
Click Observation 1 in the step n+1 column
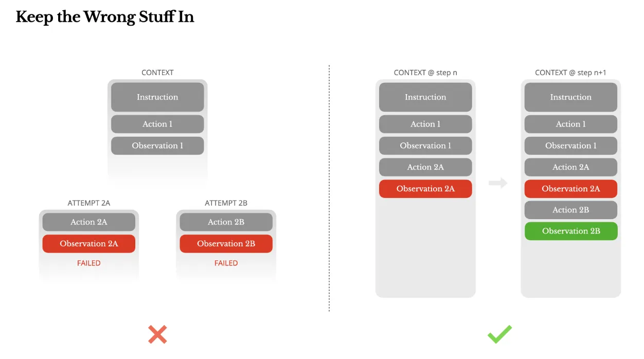tap(571, 146)
